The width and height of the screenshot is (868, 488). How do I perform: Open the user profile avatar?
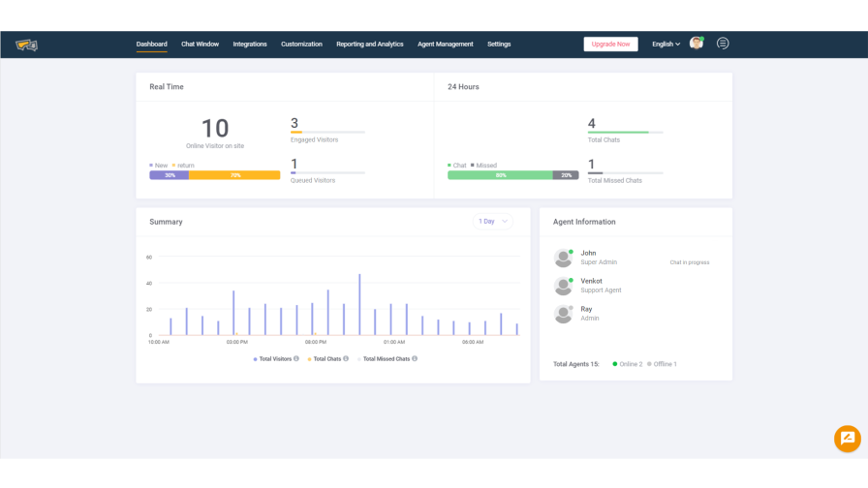696,44
